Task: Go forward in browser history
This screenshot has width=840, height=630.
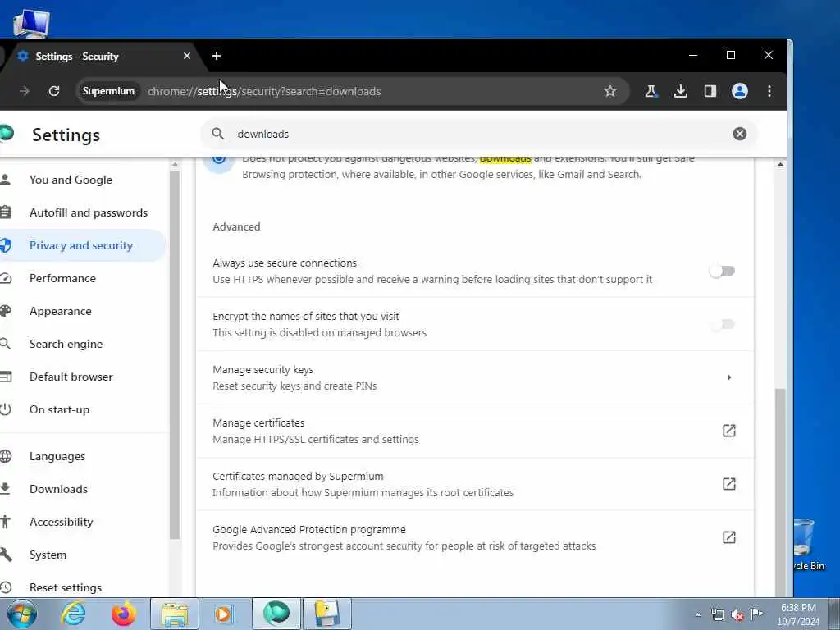Action: (25, 91)
